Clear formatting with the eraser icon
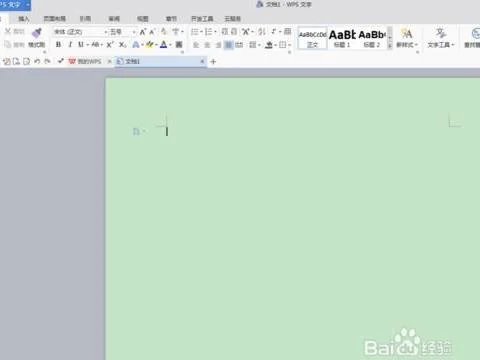The image size is (480, 360). coord(164,32)
